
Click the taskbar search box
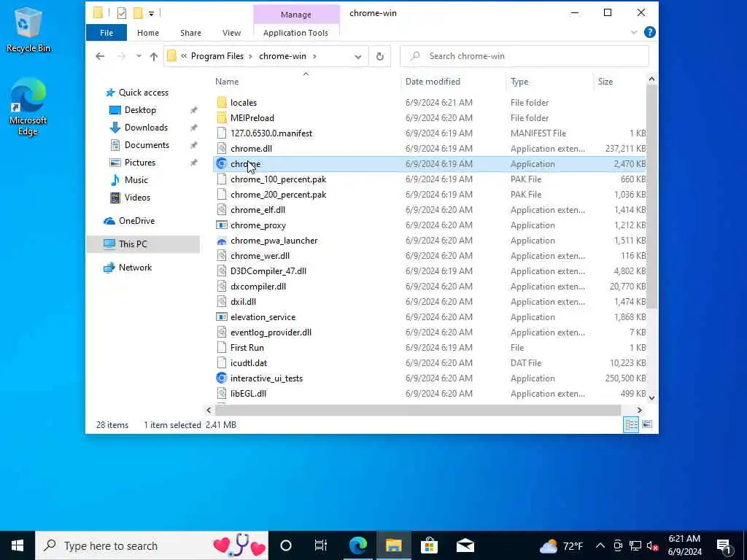[x=152, y=545]
